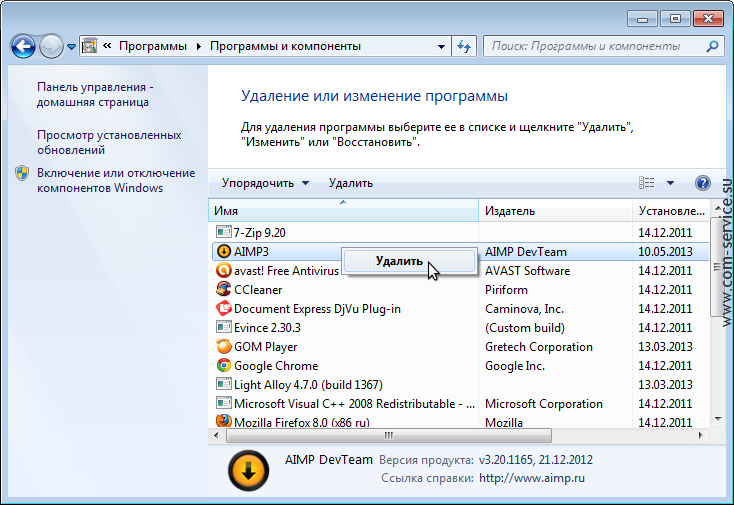Click the Windows shield icon in sidebar
734x505 pixels.
point(22,173)
